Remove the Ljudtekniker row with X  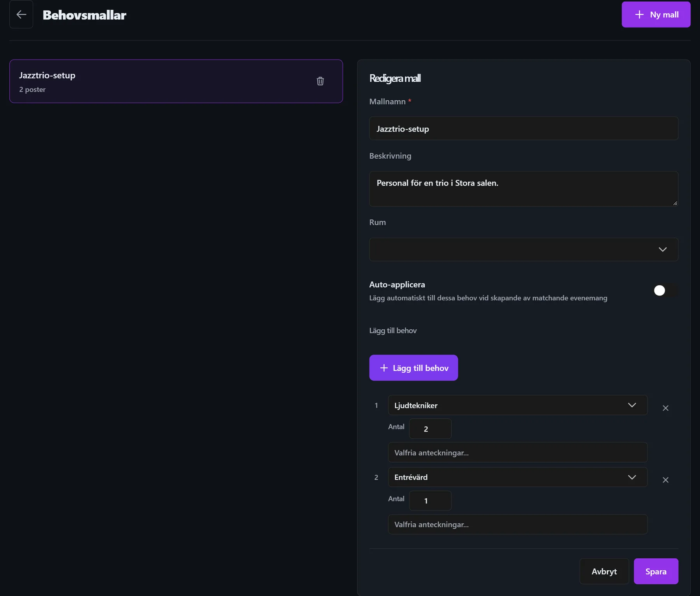click(x=665, y=408)
